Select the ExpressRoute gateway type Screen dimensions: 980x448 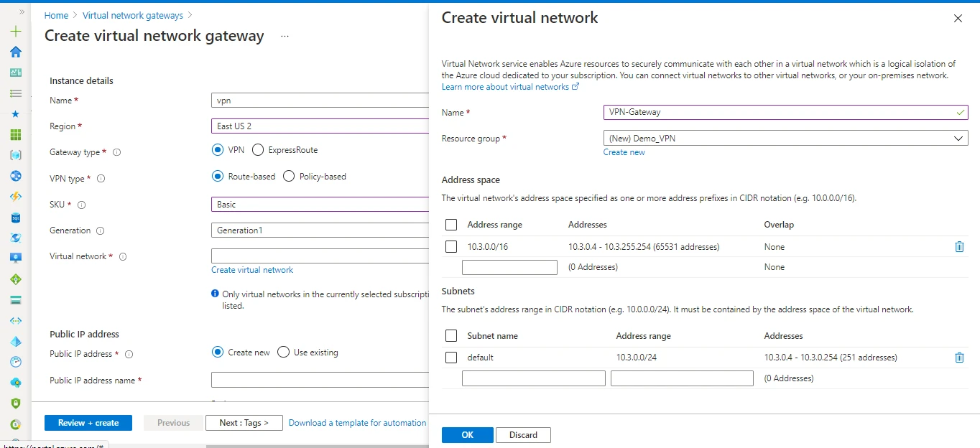(x=258, y=151)
